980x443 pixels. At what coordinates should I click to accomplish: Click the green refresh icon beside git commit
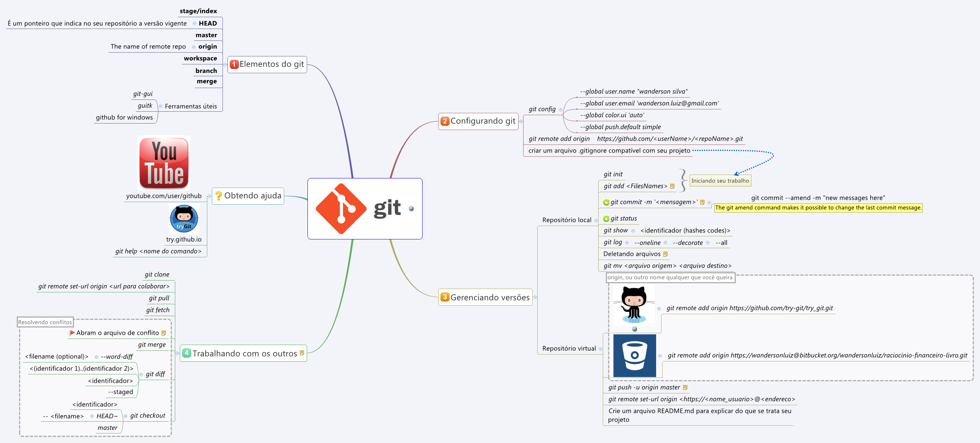[606, 202]
